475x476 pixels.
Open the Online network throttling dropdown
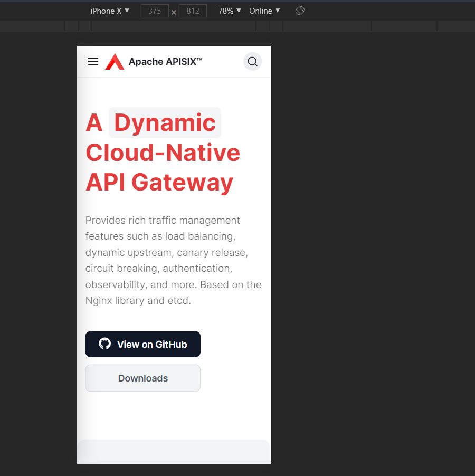pyautogui.click(x=264, y=11)
